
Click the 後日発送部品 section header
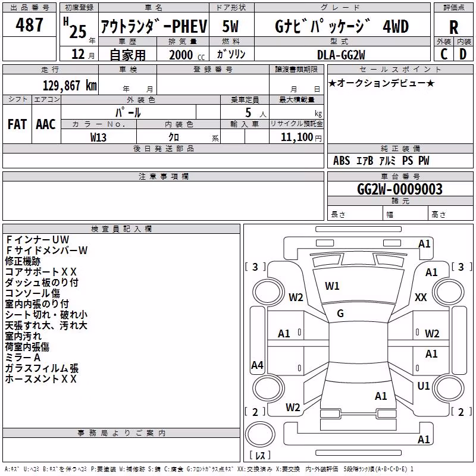tap(164, 148)
